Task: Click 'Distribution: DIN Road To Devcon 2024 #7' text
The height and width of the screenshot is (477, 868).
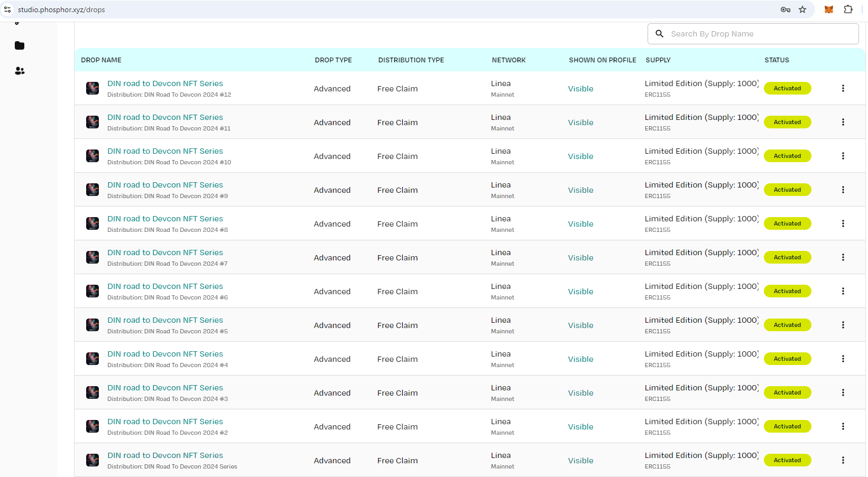Action: click(168, 264)
